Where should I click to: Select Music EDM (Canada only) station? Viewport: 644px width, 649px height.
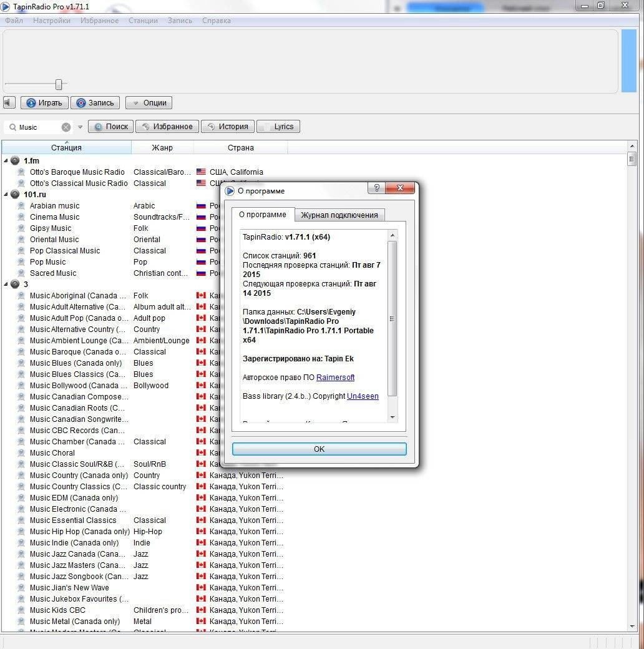74,498
